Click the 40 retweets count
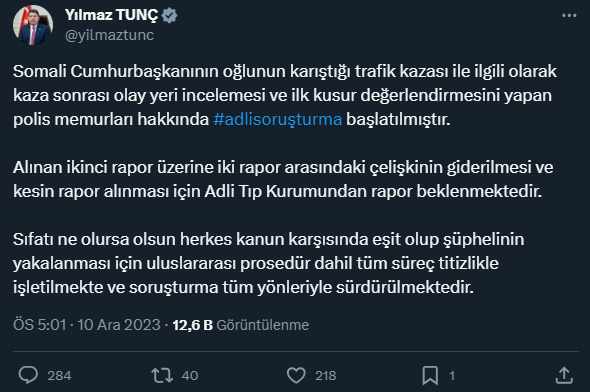590x392 pixels. [x=190, y=375]
